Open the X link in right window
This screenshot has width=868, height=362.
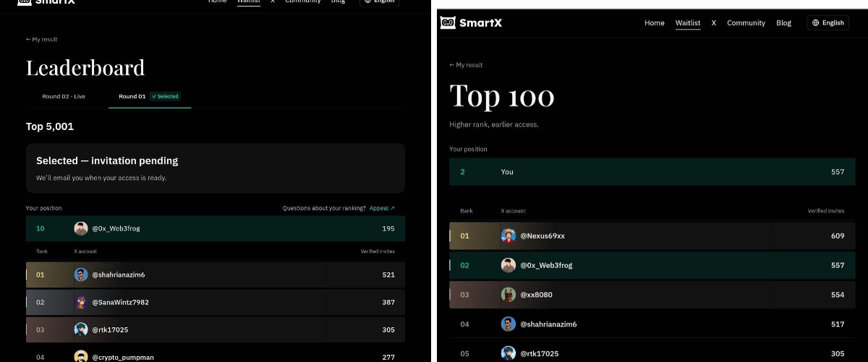coord(713,23)
